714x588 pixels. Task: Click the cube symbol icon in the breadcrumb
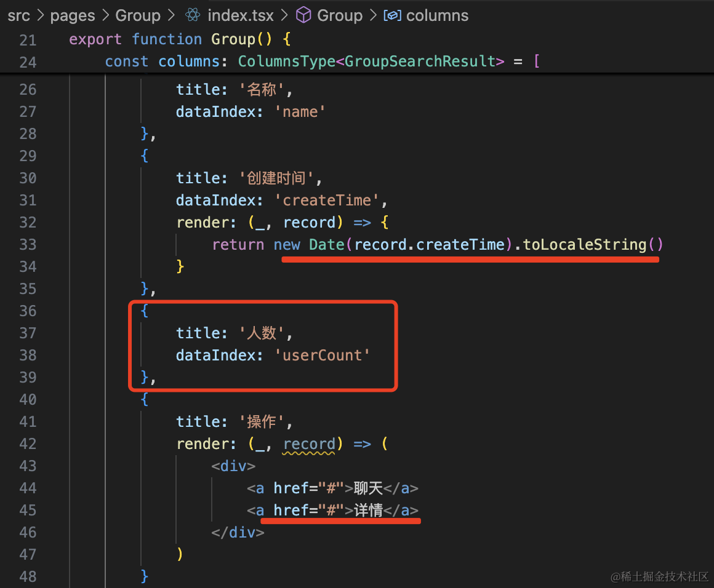[x=303, y=15]
